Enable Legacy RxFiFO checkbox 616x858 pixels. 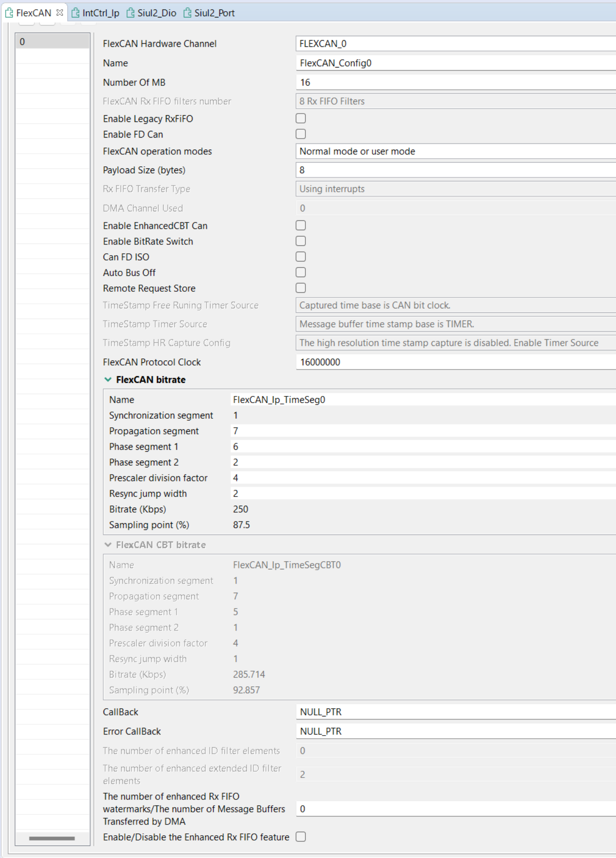[301, 118]
